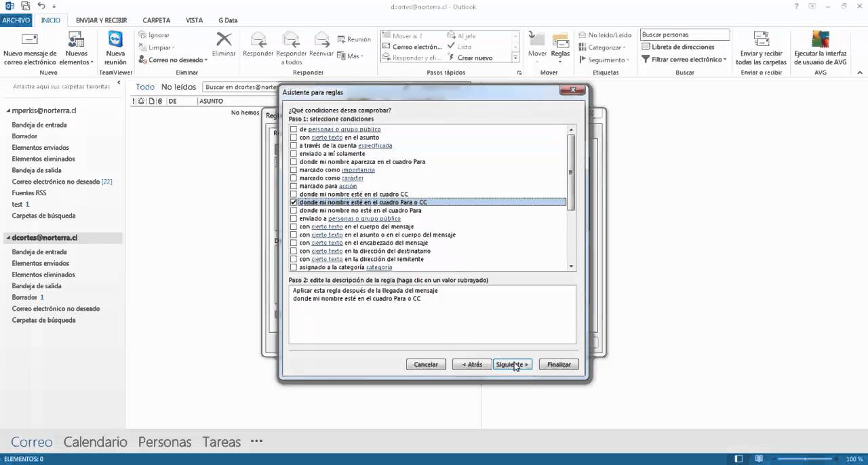
Task: Click the Correo electrónico quick step
Action: pyautogui.click(x=412, y=47)
